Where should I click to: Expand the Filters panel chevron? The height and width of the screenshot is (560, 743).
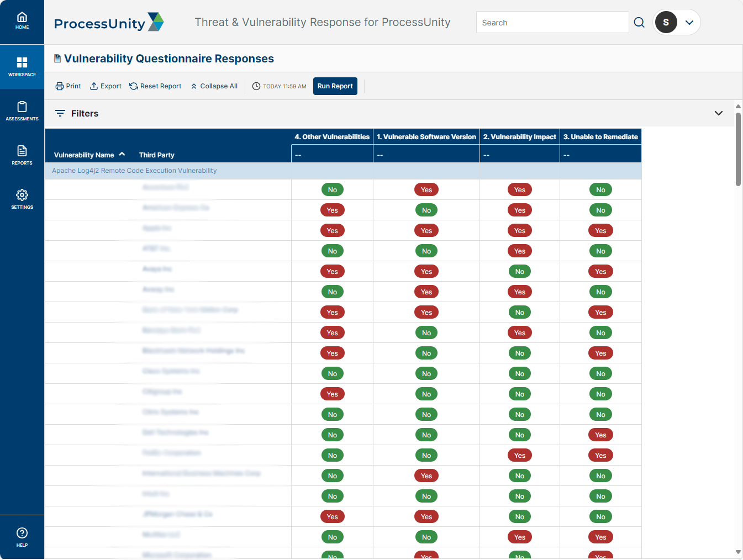click(719, 113)
